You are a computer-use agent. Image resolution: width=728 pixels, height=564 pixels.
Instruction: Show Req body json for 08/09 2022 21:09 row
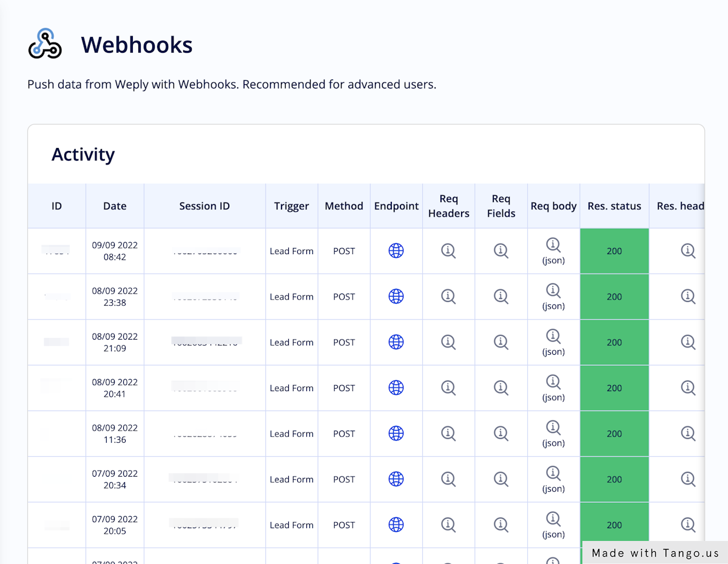pos(553,336)
